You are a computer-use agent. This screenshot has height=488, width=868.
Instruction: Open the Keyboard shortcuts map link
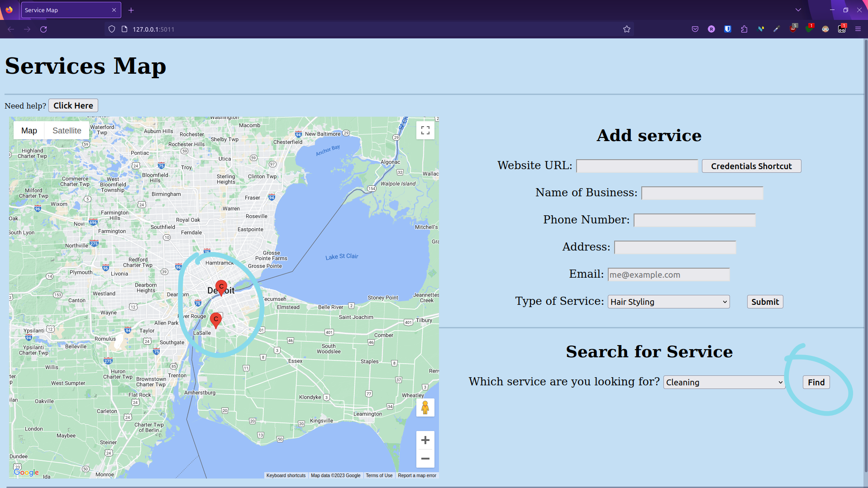point(286,475)
